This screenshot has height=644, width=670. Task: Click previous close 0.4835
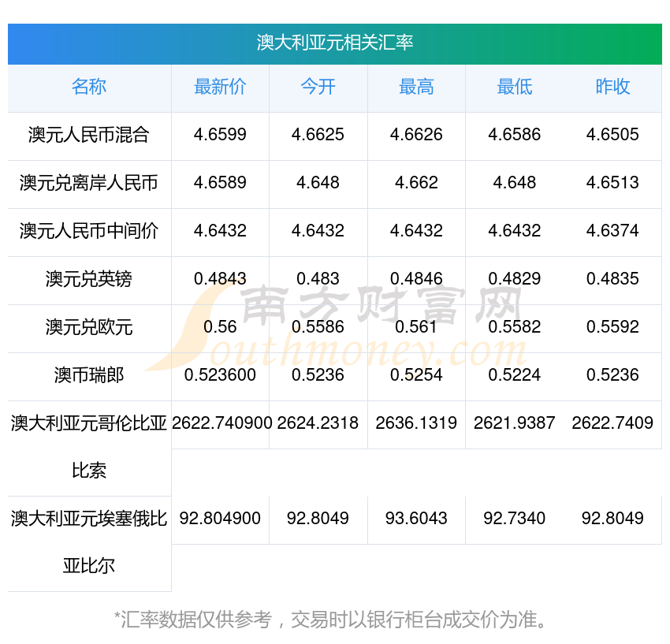(x=612, y=279)
